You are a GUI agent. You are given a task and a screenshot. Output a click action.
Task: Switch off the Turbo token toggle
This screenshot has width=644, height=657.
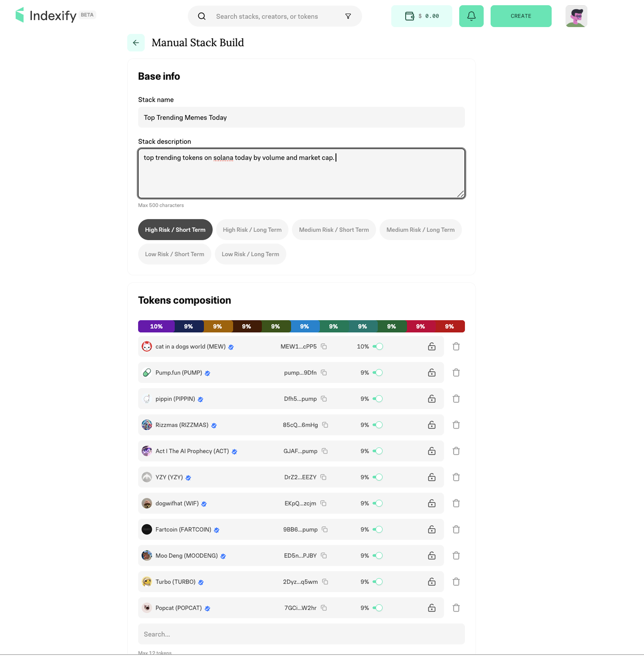(x=378, y=582)
